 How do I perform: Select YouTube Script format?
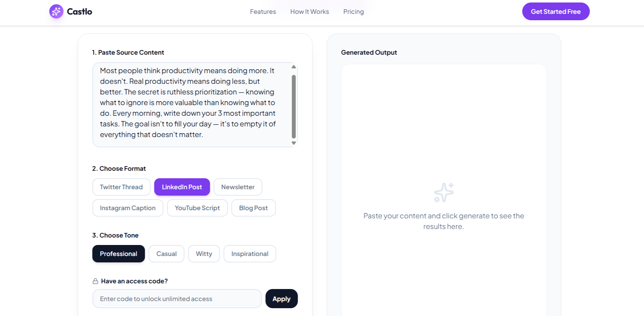[x=197, y=208]
